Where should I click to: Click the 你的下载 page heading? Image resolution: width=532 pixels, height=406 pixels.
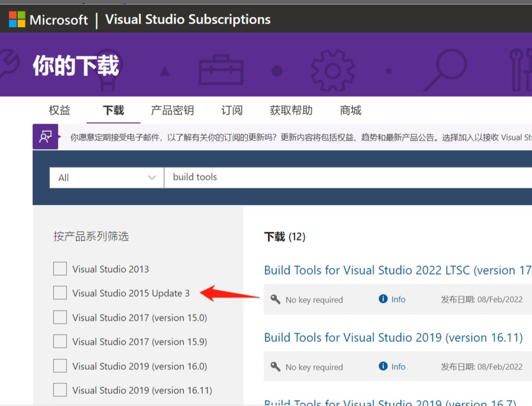[76, 65]
